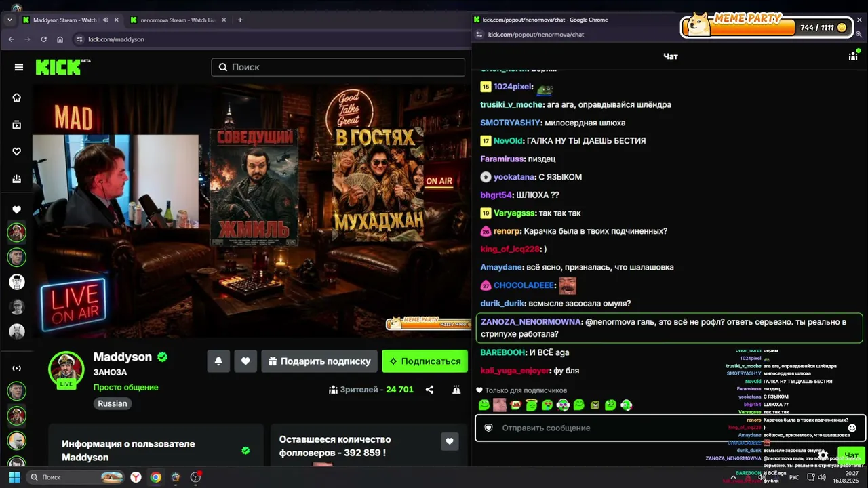Open chat user Faramiruss profile
The width and height of the screenshot is (868, 488).
[x=502, y=159]
